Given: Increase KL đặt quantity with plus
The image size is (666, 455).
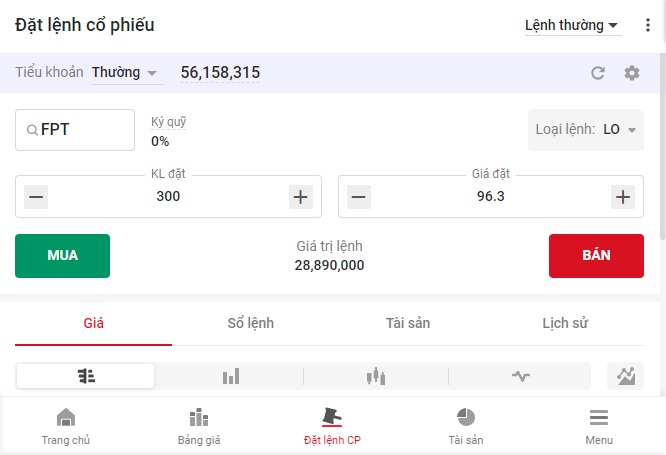Looking at the screenshot, I should (301, 197).
